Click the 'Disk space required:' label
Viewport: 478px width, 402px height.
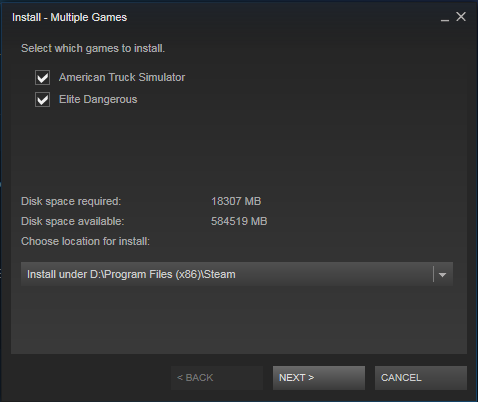click(71, 201)
